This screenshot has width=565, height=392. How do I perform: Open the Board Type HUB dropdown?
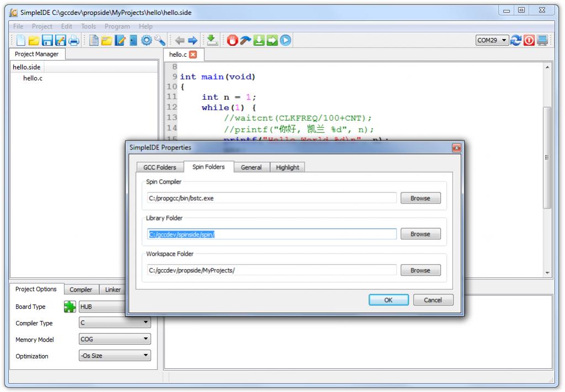(102, 307)
